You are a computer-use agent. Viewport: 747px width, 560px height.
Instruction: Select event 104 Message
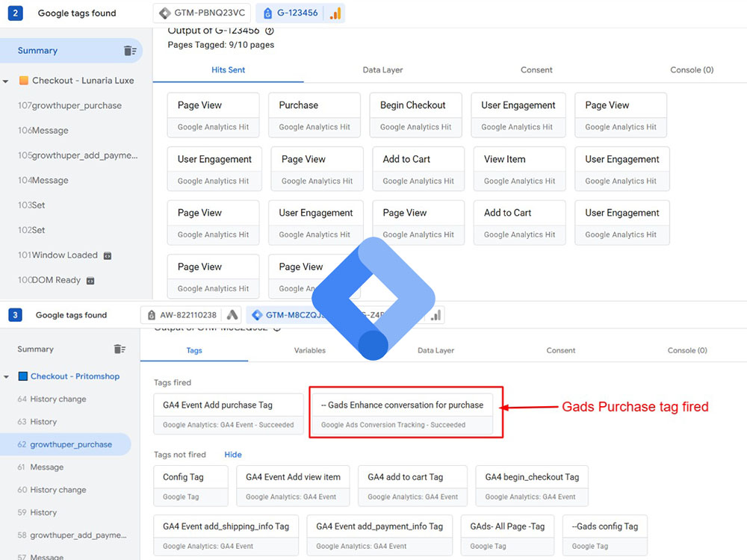click(43, 181)
